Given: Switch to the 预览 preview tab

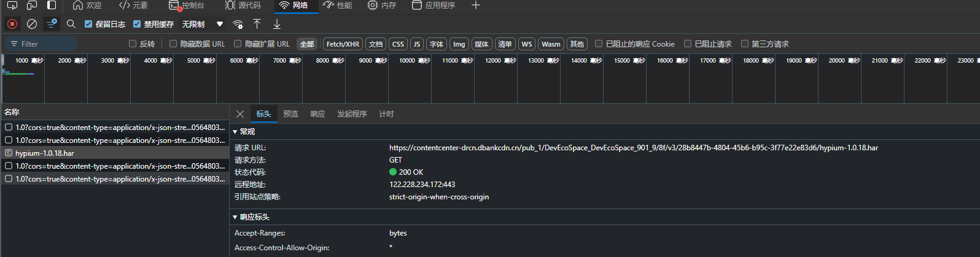Looking at the screenshot, I should click(290, 114).
